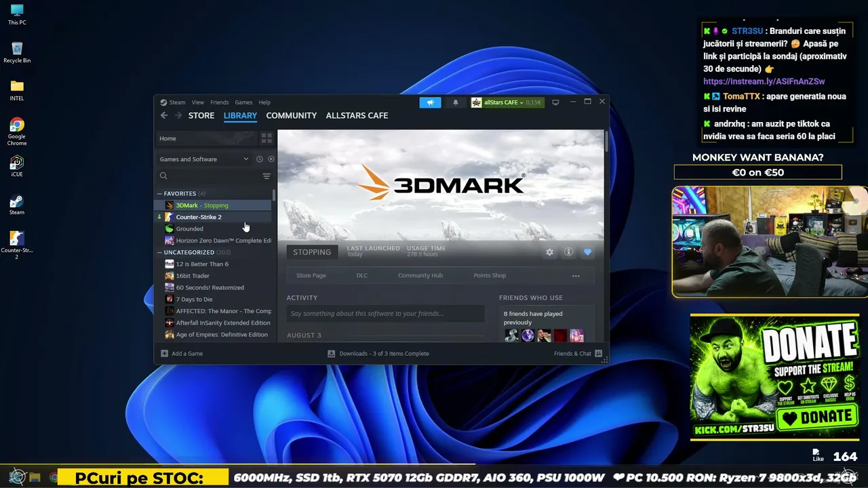Select AFFECTED: The Manor in the library
This screenshot has height=488, width=868.
click(214, 311)
